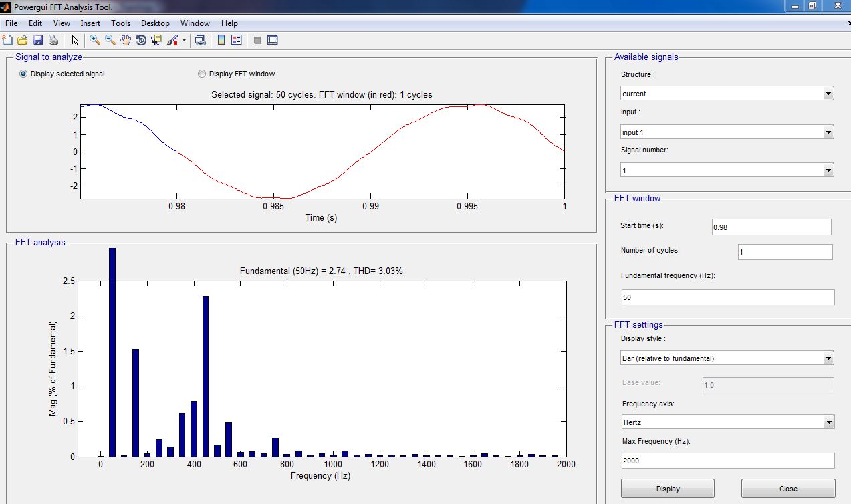Open the Insert menu
This screenshot has width=851, height=504.
[x=90, y=23]
